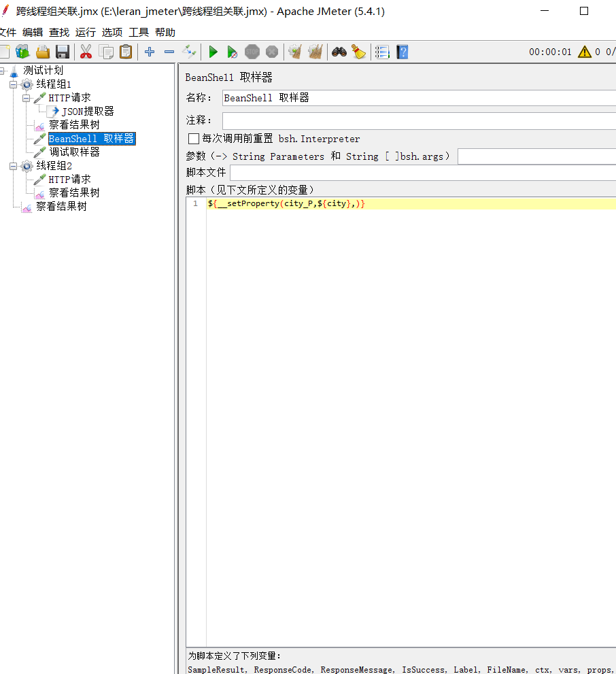Copy the selected element toolbar icon
This screenshot has height=674, width=616.
[x=105, y=52]
